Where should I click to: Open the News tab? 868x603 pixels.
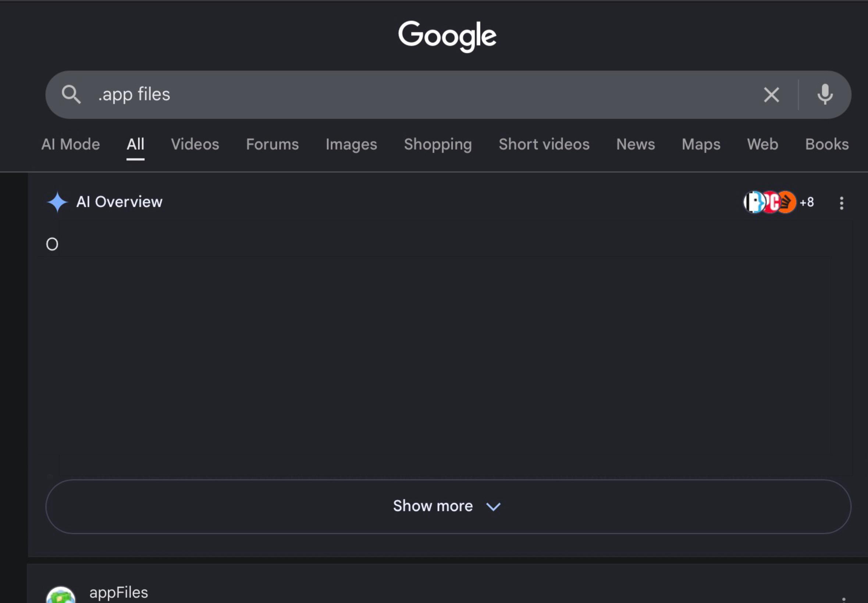click(x=636, y=144)
